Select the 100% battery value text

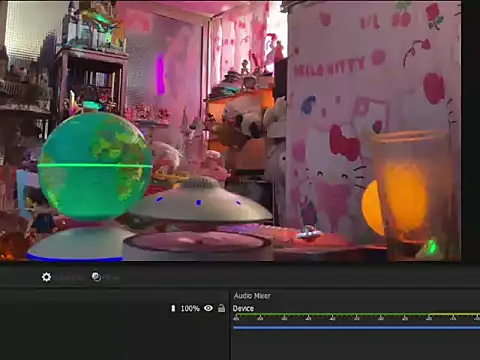190,309
